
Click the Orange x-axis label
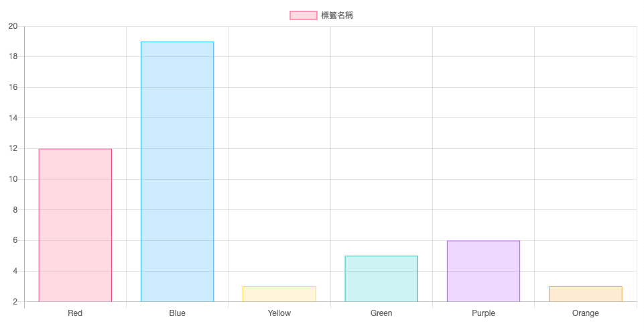click(585, 313)
